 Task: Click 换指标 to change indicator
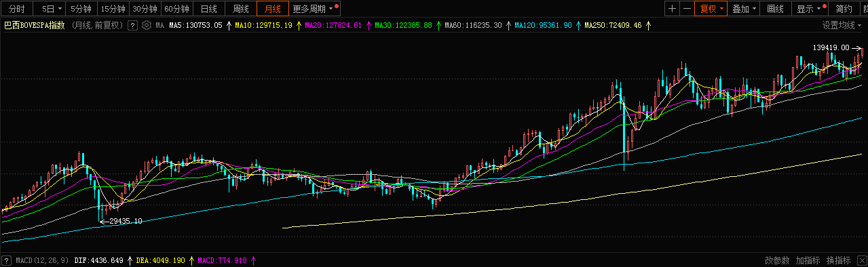pyautogui.click(x=839, y=260)
